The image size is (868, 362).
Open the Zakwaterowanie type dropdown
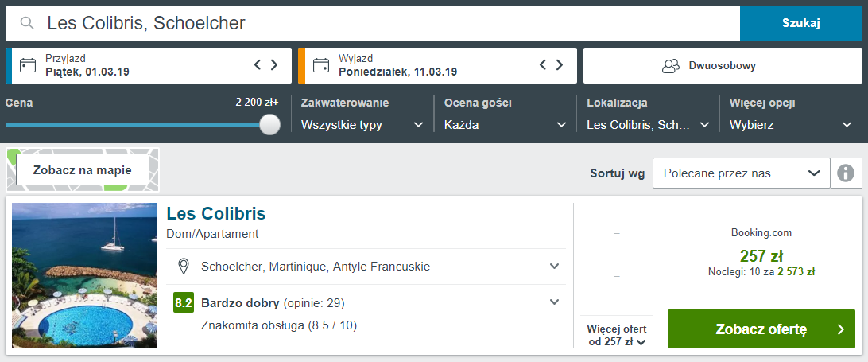click(362, 125)
